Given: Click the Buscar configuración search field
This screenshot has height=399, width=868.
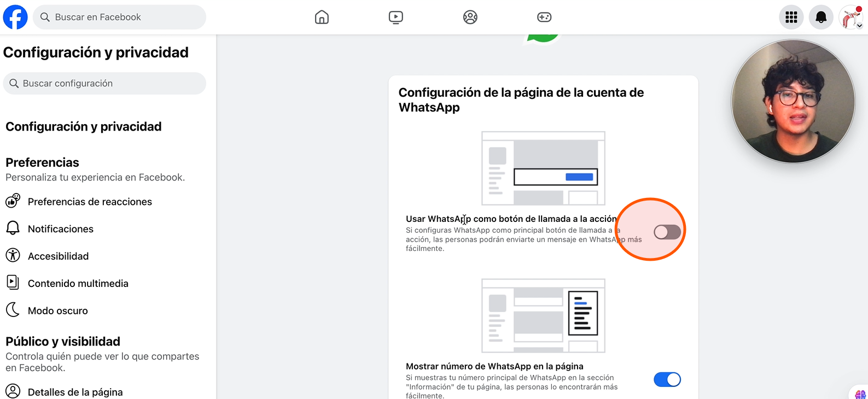Looking at the screenshot, I should pyautogui.click(x=104, y=83).
